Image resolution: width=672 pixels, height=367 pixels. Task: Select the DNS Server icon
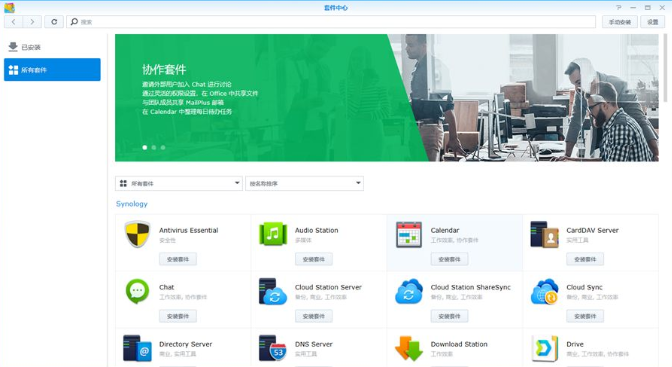click(273, 348)
